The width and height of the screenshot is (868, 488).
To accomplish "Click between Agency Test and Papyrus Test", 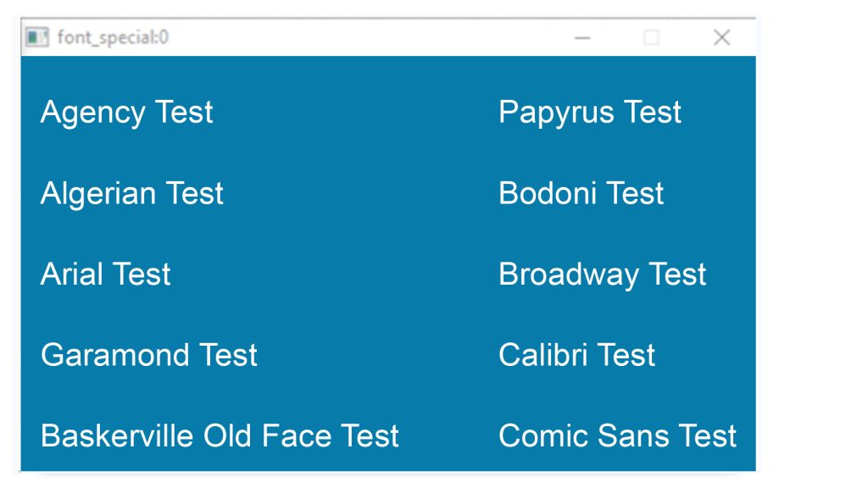I will tap(356, 111).
